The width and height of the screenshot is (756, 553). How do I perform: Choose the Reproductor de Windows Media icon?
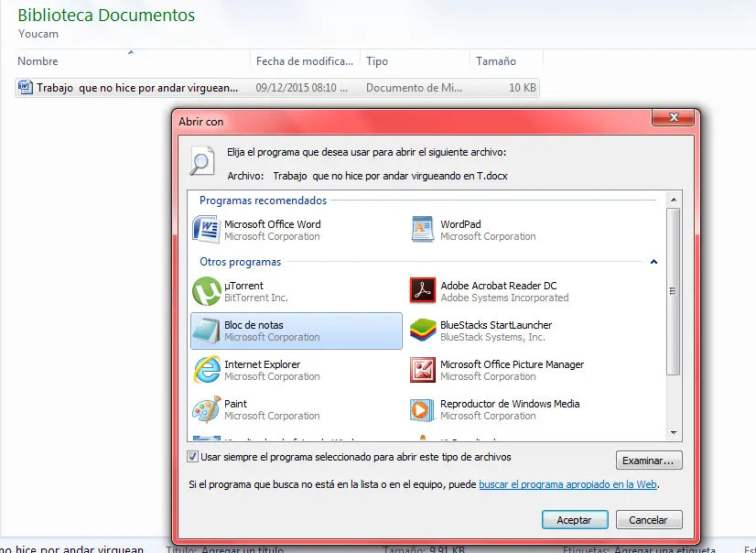tap(420, 410)
